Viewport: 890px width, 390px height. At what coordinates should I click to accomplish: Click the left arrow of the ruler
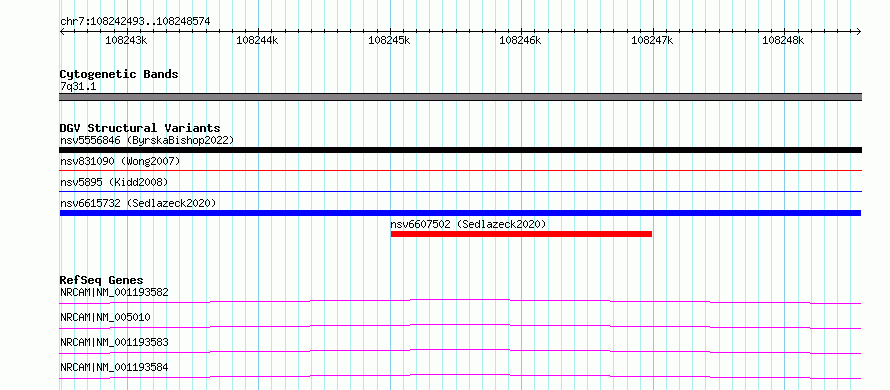pos(62,31)
